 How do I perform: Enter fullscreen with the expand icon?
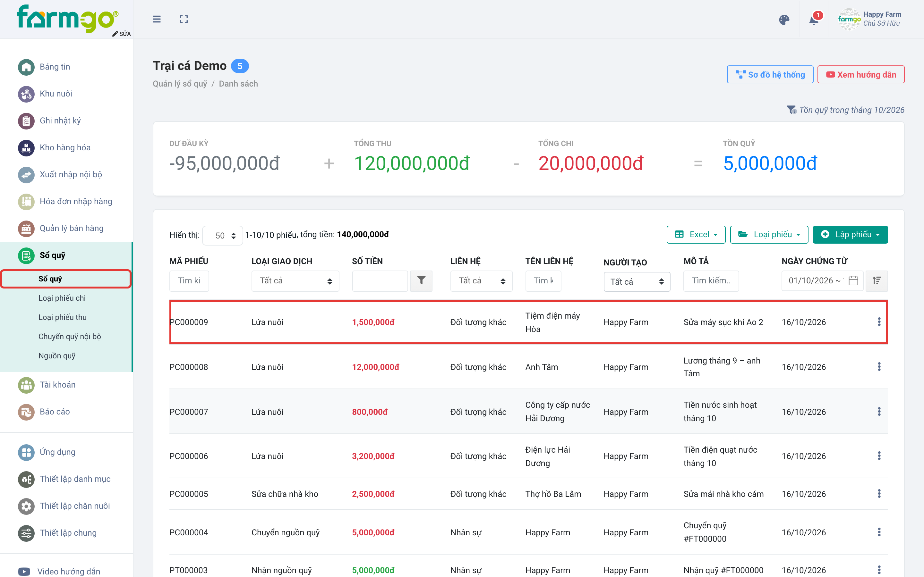(184, 19)
